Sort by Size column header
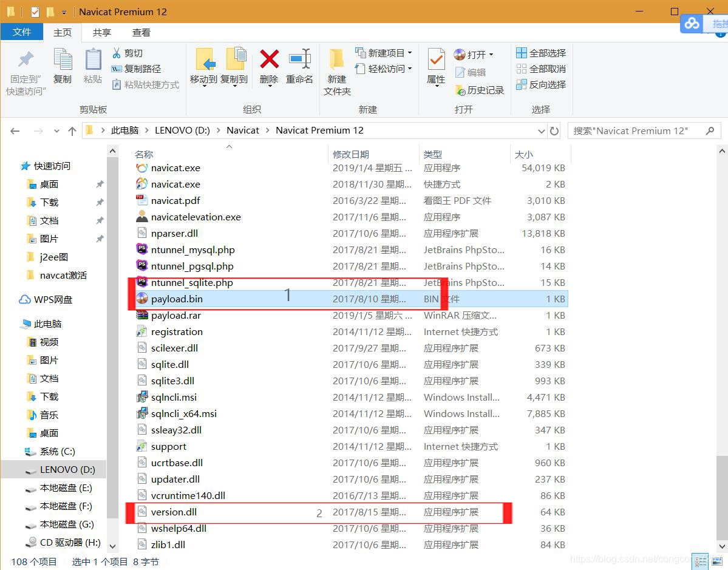728x570 pixels. (x=524, y=154)
